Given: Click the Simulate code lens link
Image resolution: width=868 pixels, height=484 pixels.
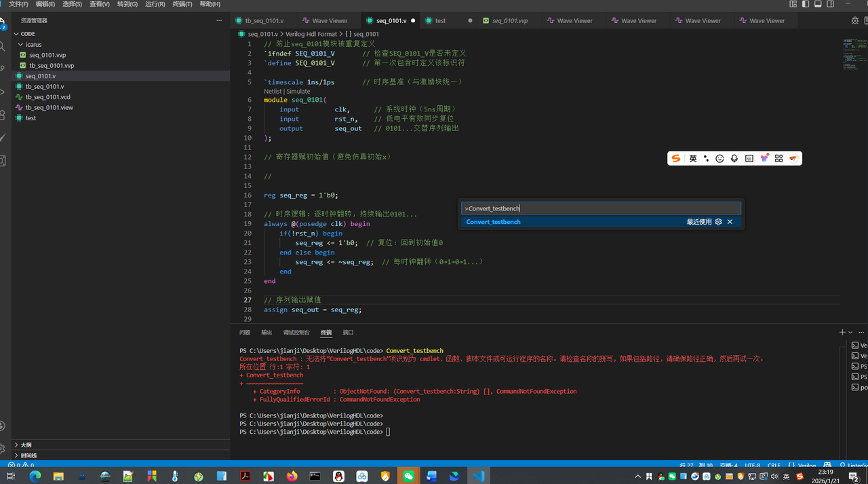Looking at the screenshot, I should tap(298, 91).
